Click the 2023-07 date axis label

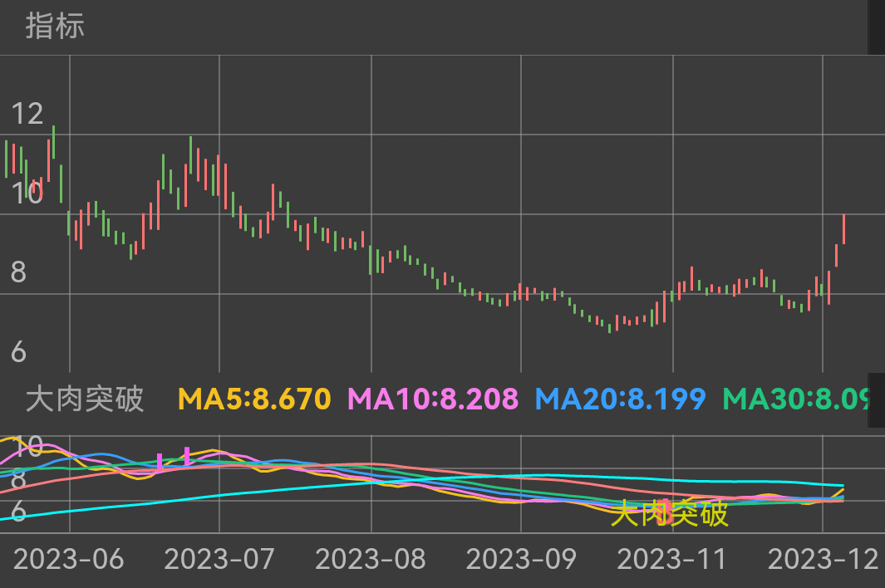(x=219, y=559)
